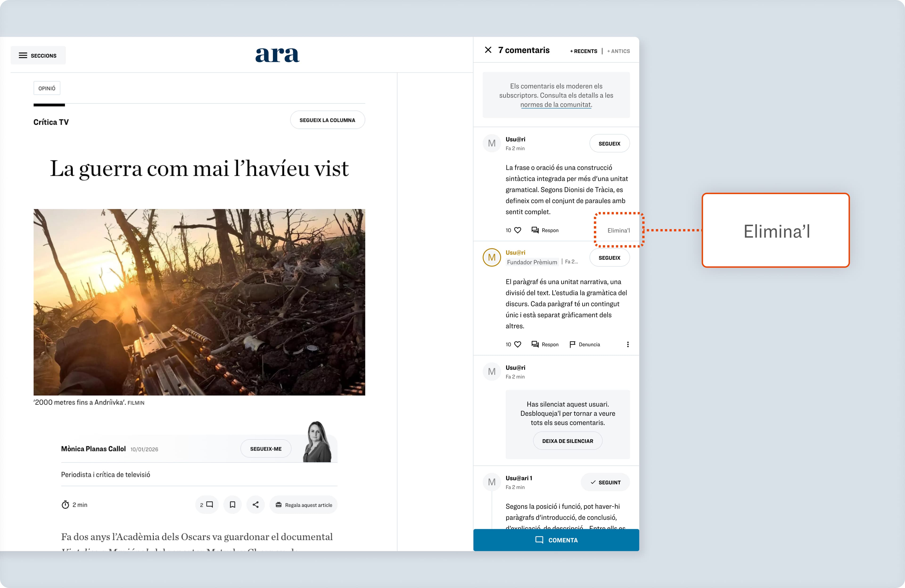Bookmark the article with save icon

pos(232,505)
